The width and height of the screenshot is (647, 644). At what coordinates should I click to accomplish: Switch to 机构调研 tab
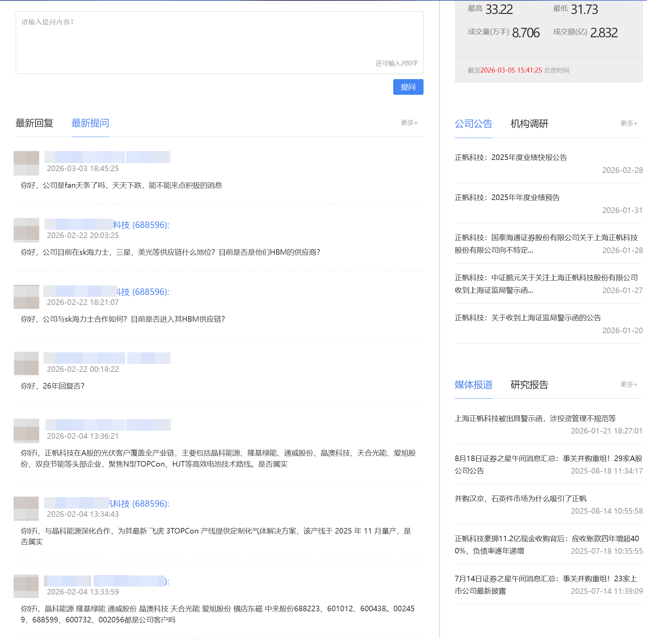pyautogui.click(x=529, y=124)
